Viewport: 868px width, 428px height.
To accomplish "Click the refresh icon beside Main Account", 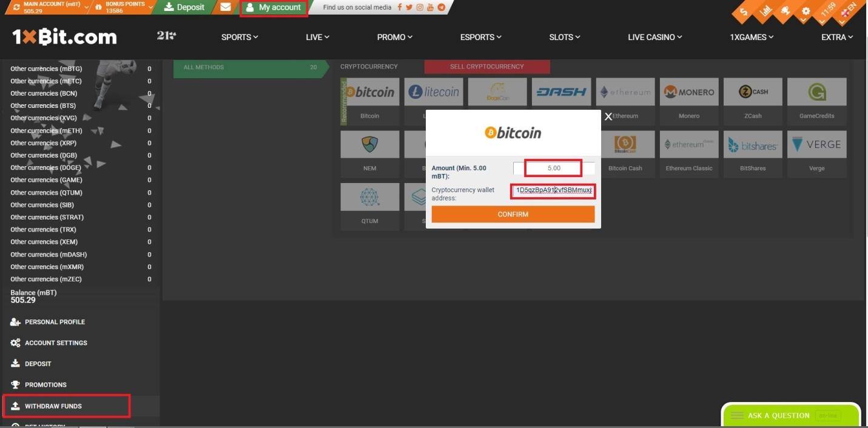I will pos(16,7).
